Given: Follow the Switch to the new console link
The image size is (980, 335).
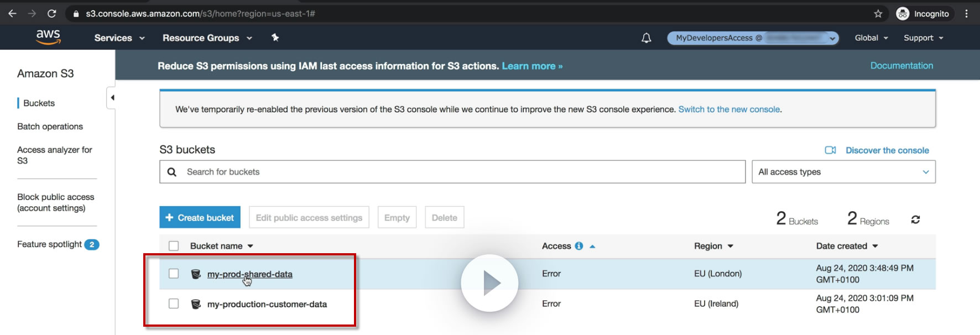Looking at the screenshot, I should point(729,109).
